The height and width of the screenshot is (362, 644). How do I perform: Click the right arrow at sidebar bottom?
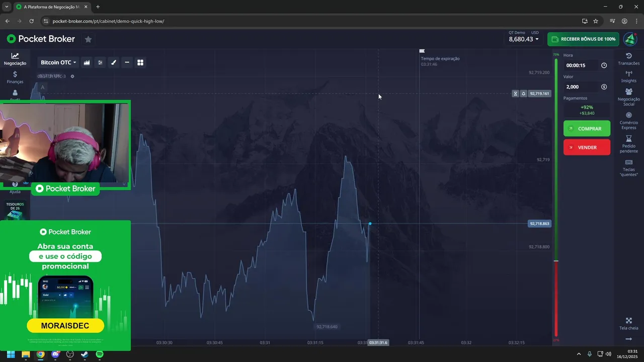point(628,339)
